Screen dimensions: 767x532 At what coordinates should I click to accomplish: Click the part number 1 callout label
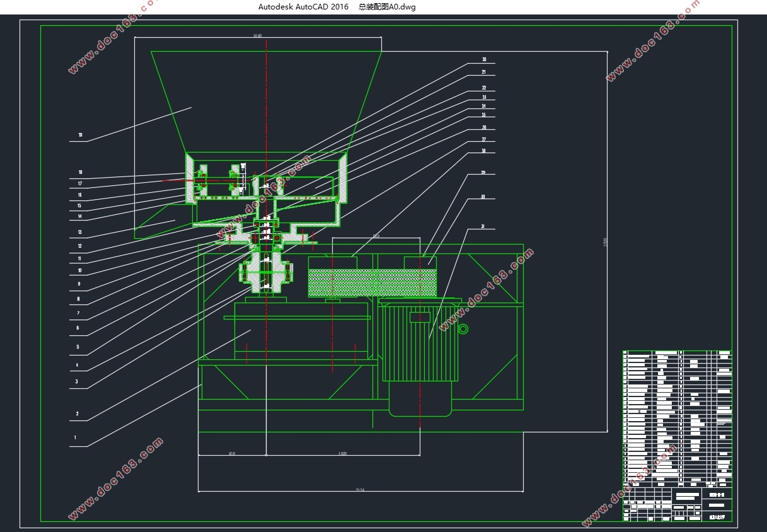(x=75, y=437)
